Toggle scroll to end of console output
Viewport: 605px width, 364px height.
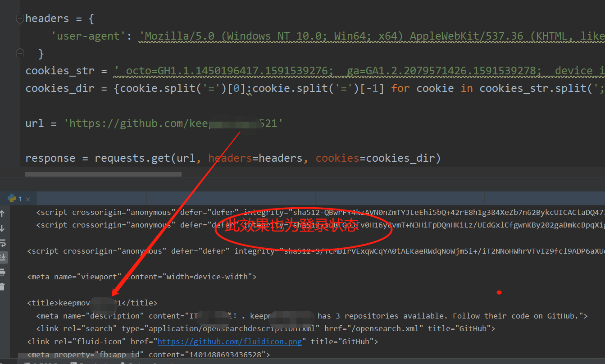click(x=3, y=257)
